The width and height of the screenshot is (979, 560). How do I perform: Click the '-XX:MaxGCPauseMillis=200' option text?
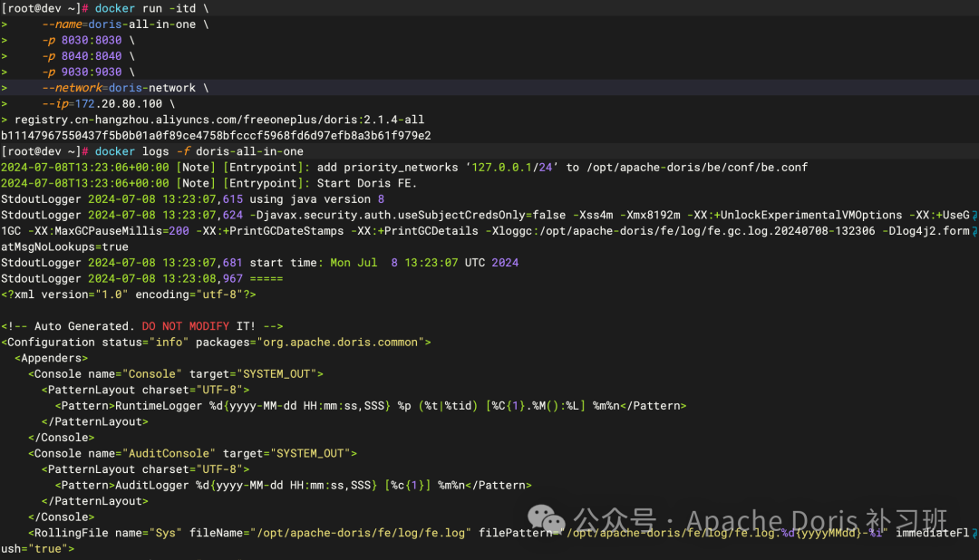[x=109, y=231]
